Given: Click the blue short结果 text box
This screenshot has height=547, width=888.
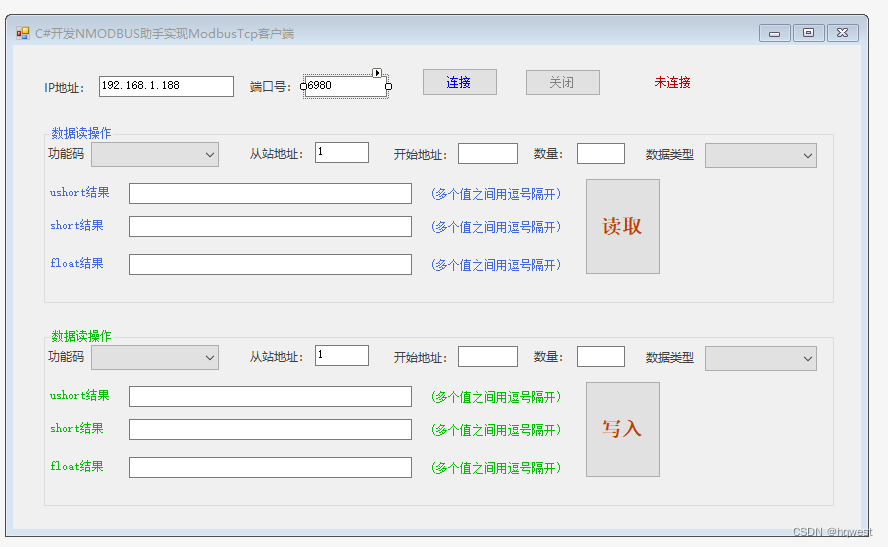Looking at the screenshot, I should pos(270,227).
